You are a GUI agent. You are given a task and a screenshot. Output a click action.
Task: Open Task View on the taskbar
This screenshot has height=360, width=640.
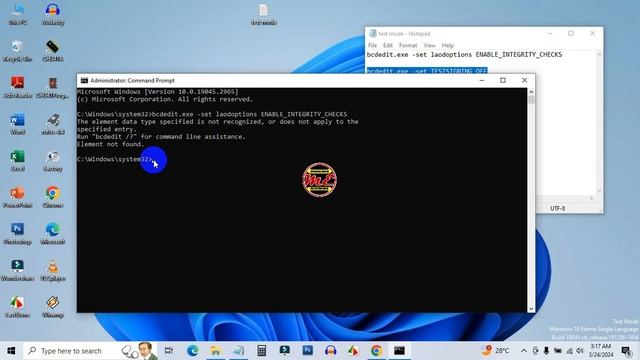pos(169,351)
